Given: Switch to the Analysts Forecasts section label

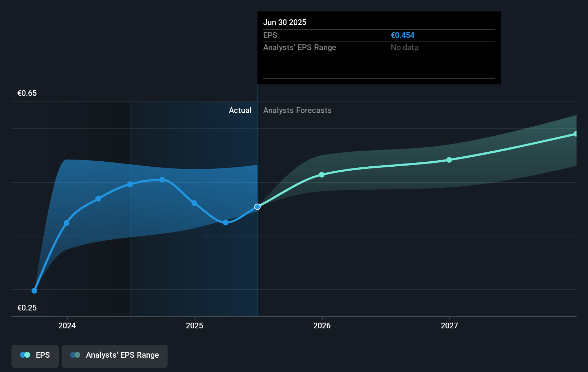Looking at the screenshot, I should [x=297, y=111].
